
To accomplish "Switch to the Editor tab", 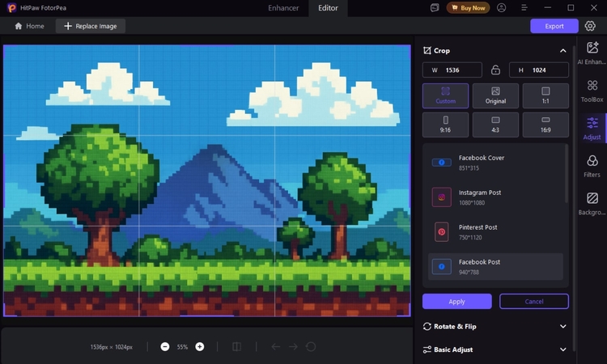I will [x=328, y=8].
